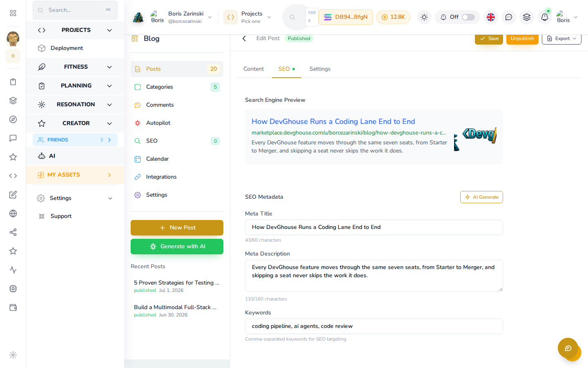The width and height of the screenshot is (588, 368).
Task: Focus the Meta Title input field
Action: 374,227
